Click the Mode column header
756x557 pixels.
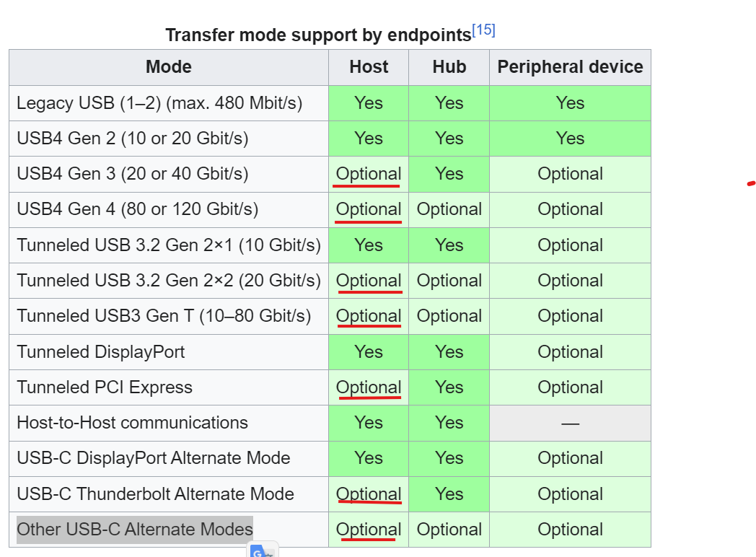[x=169, y=67]
